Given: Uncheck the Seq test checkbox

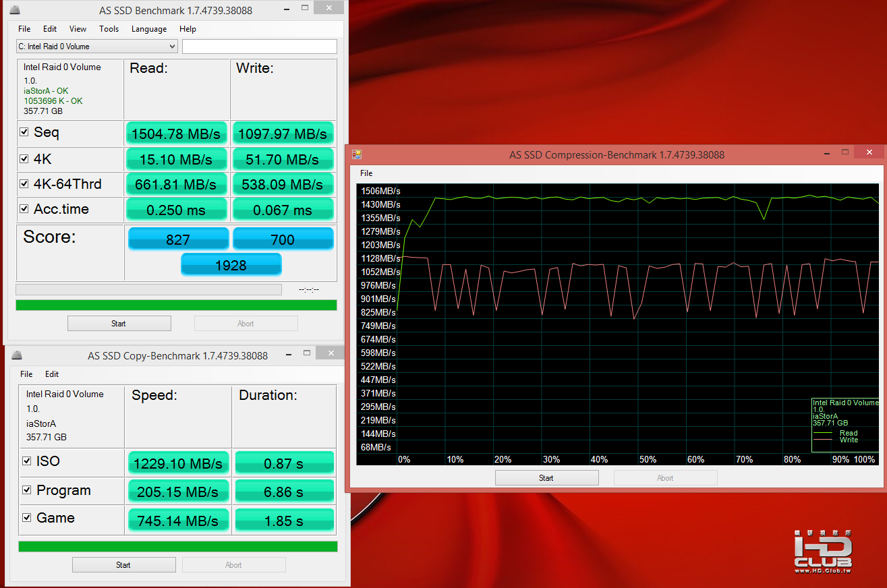Looking at the screenshot, I should tap(24, 132).
